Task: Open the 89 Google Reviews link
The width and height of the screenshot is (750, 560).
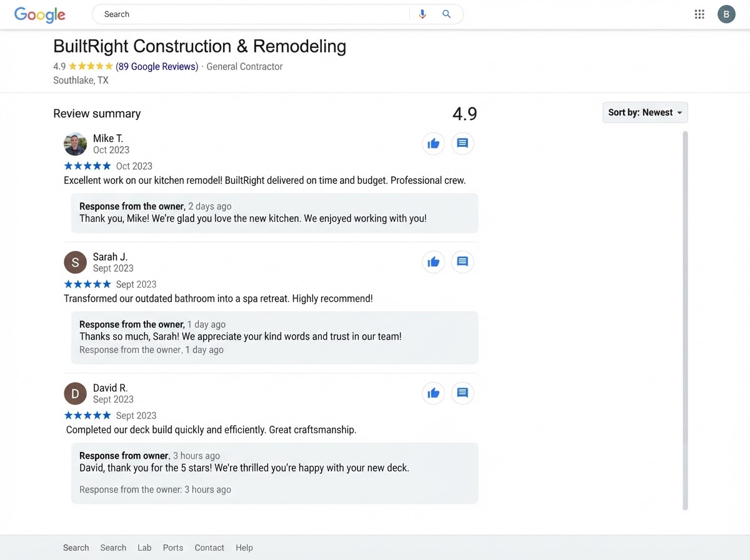Action: [157, 66]
